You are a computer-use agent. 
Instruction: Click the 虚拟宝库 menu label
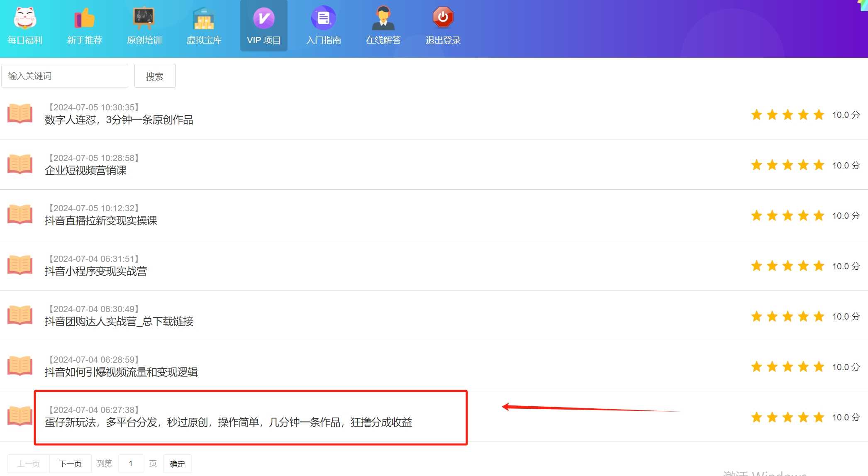[204, 40]
